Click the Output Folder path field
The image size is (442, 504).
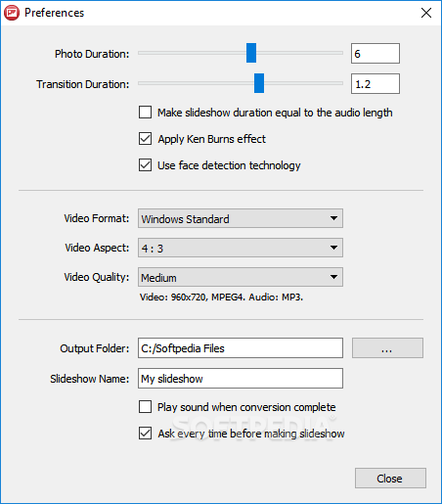point(241,347)
